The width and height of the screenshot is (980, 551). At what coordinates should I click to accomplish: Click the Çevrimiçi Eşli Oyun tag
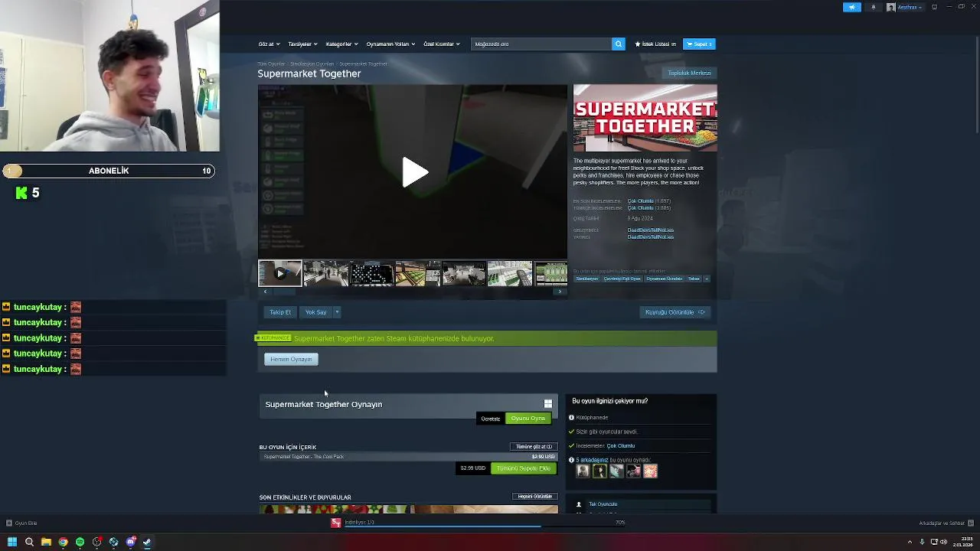point(622,279)
